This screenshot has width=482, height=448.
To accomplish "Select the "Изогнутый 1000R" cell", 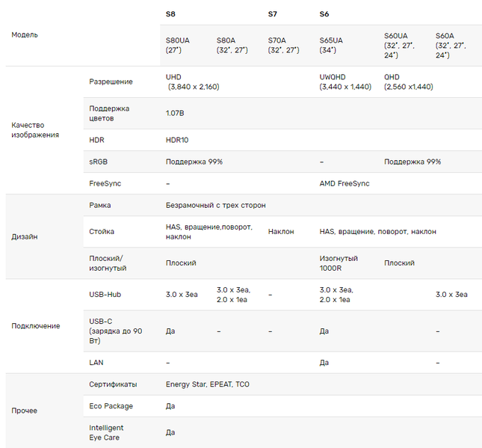I will [339, 263].
